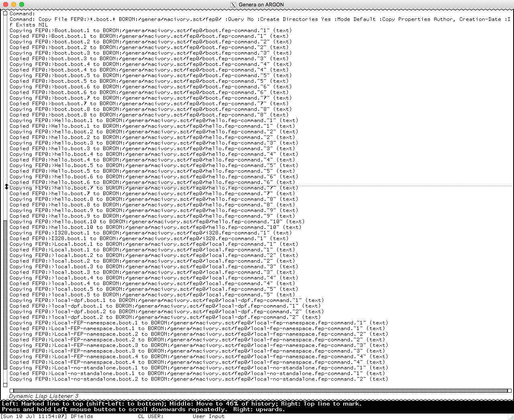This screenshot has width=514, height=420.
Task: Click the top box of the vertical scrollbar
Action: (x=5, y=14)
